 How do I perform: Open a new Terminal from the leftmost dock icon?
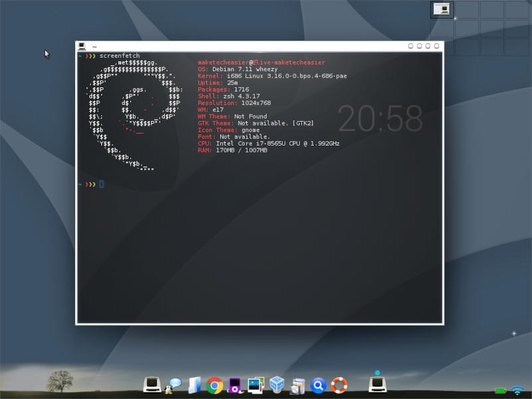pos(152,384)
